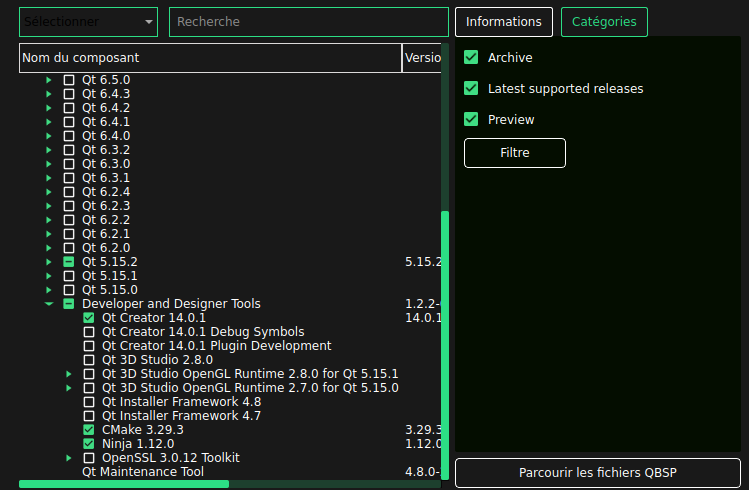Uncheck the Preview checkbox
Screen dimensions: 749x490
point(471,119)
